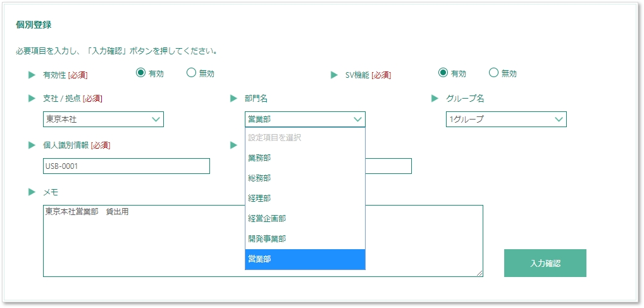Viewport: 644px width, 308px height.
Task: Click the メモ textarea resize grip
Action: point(480,273)
